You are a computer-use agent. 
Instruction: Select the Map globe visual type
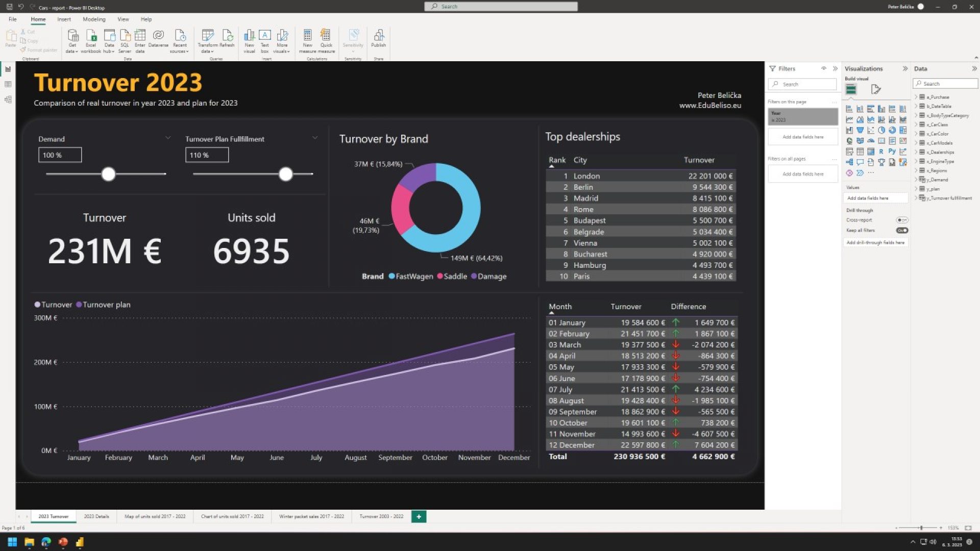(x=849, y=141)
